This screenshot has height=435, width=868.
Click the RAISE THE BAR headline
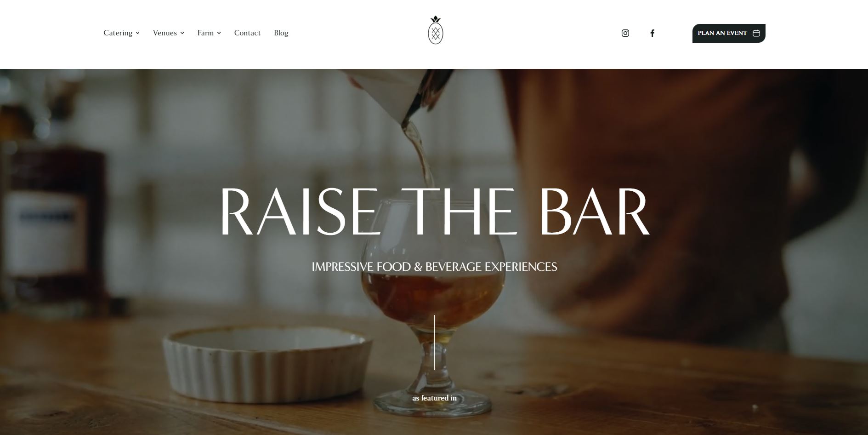(434, 212)
